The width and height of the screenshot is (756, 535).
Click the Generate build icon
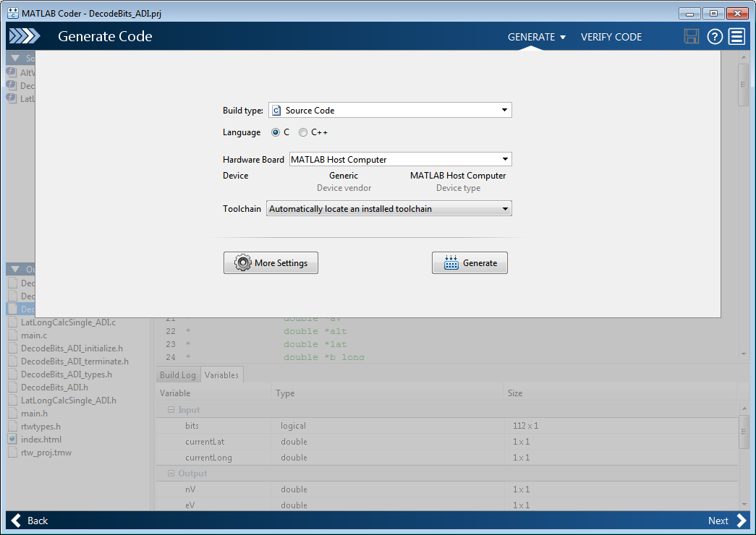(x=451, y=262)
